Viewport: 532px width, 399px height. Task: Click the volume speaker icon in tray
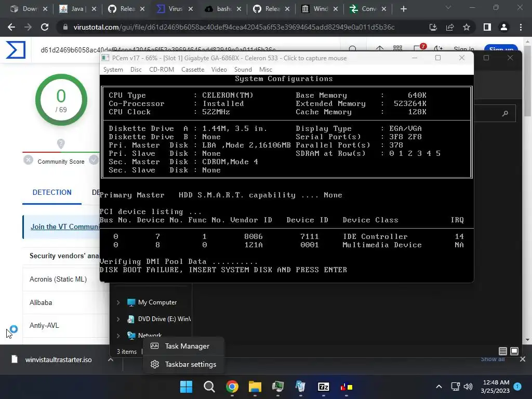(x=468, y=387)
